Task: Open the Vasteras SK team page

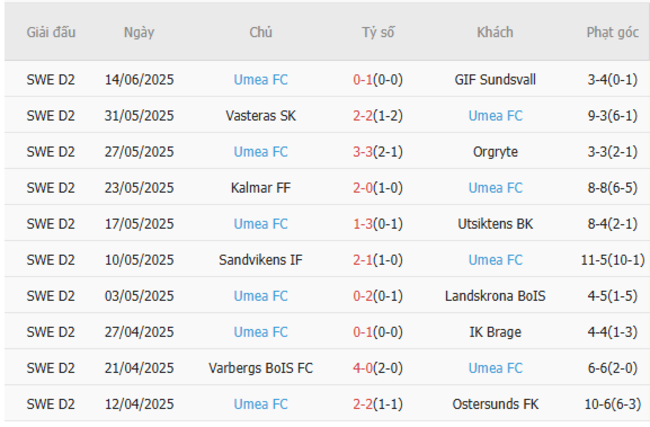Action: tap(261, 115)
